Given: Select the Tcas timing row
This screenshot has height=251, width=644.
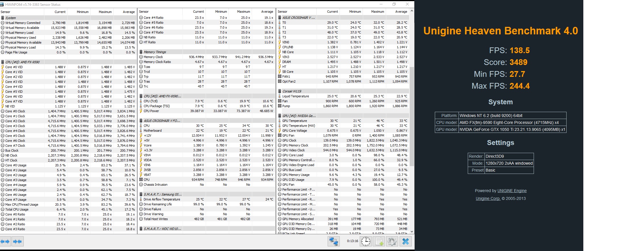Looking at the screenshot, I should pyautogui.click(x=206, y=67).
